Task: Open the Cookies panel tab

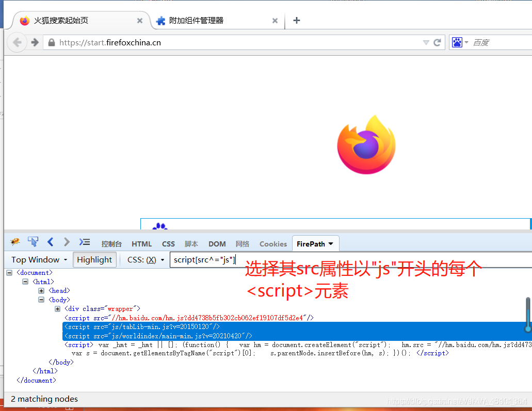Action: coord(273,244)
